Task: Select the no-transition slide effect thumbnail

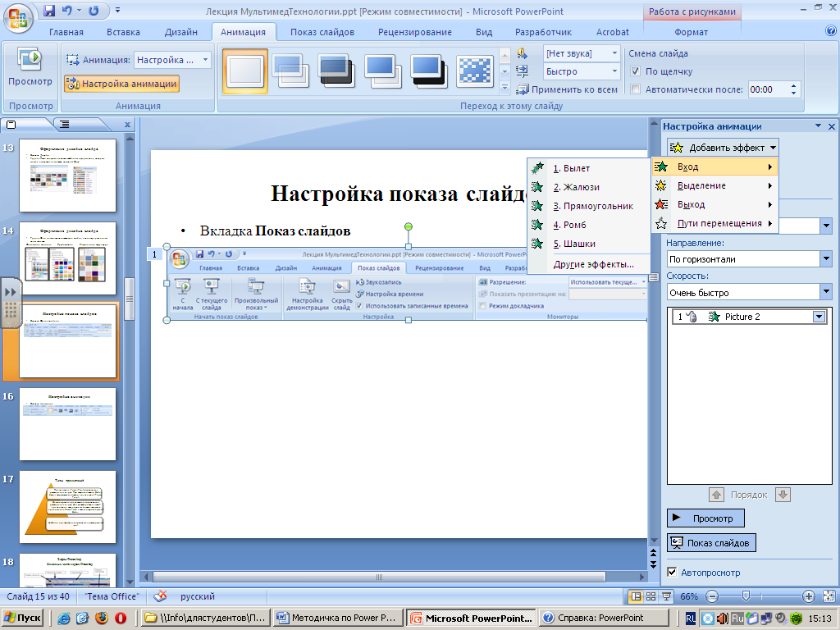Action: pos(244,71)
